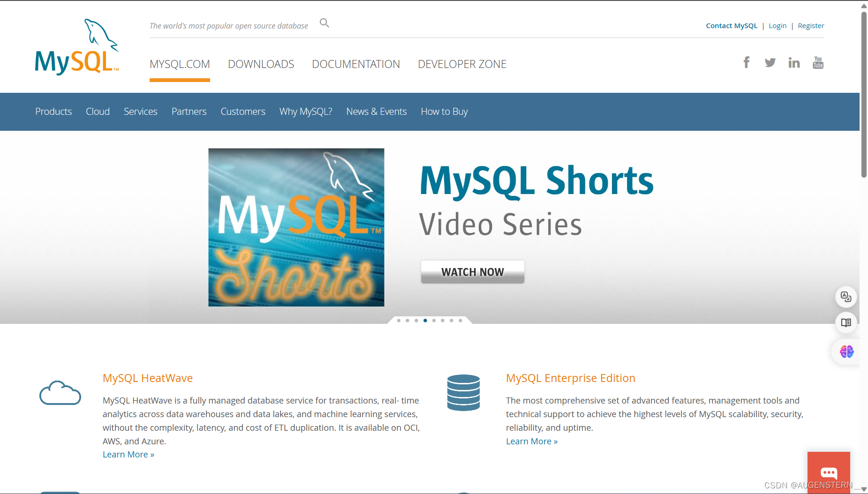Click the Contact MySQL link
868x494 pixels.
point(732,26)
